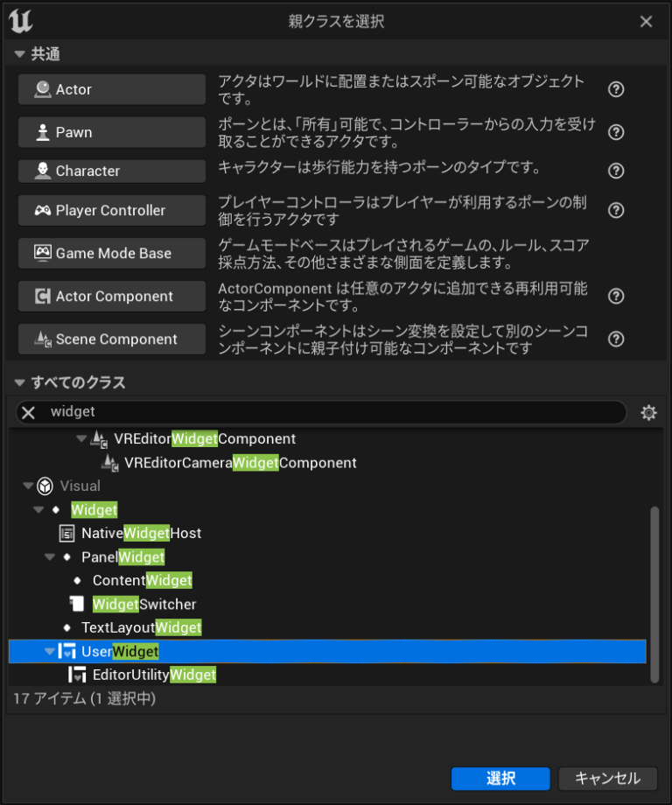Screen dimensions: 672x805
Task: Confirm with the 選択 button
Action: click(500, 779)
